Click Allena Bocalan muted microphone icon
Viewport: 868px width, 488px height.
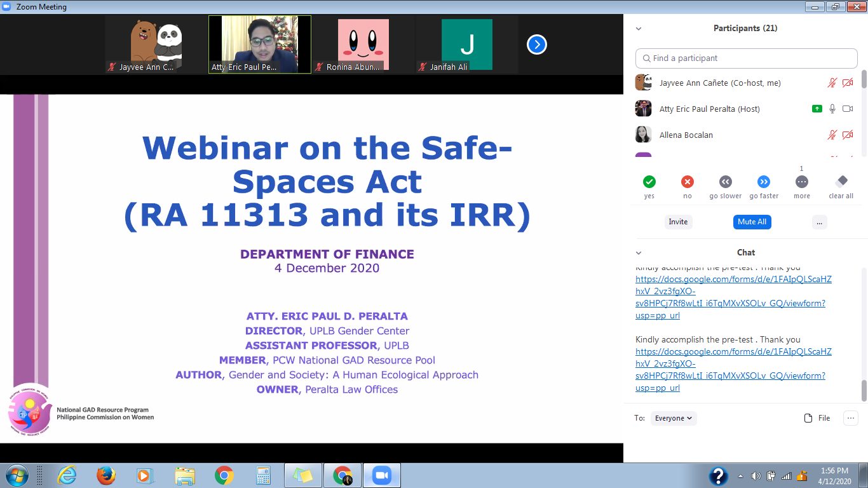pos(832,135)
